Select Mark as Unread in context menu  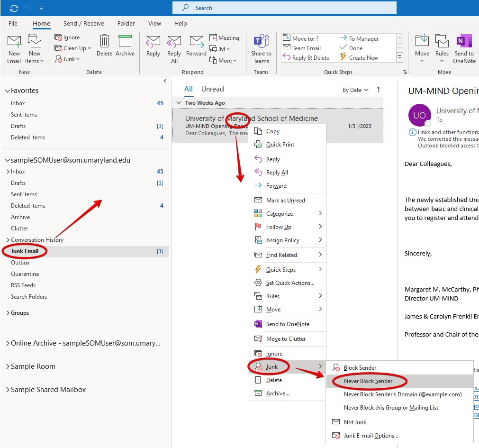pos(285,201)
